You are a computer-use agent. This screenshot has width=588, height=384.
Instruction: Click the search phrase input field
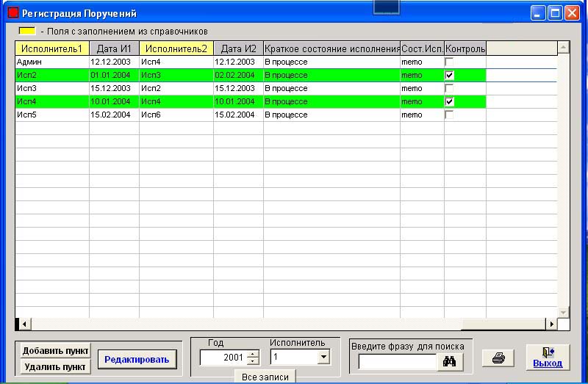(x=398, y=361)
